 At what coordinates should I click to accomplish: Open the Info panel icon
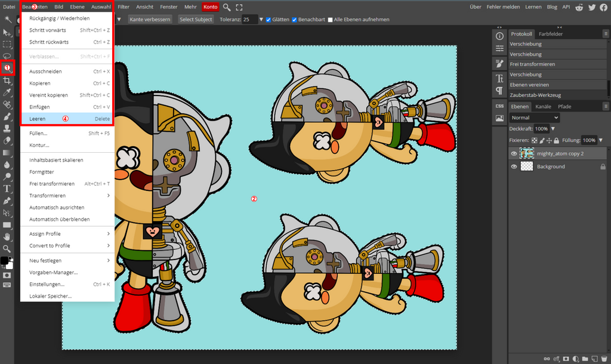(x=499, y=36)
